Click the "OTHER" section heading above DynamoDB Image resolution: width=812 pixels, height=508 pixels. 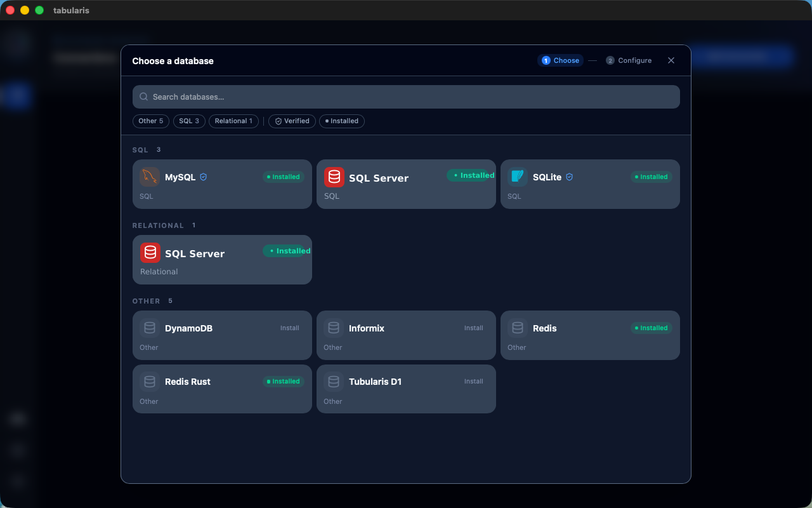point(146,301)
